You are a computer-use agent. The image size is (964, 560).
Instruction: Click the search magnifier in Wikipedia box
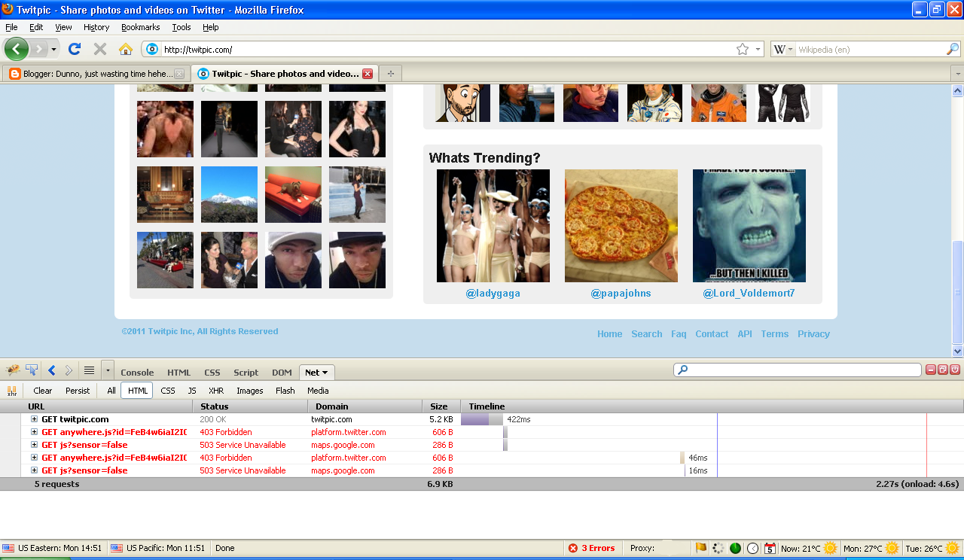click(x=953, y=49)
